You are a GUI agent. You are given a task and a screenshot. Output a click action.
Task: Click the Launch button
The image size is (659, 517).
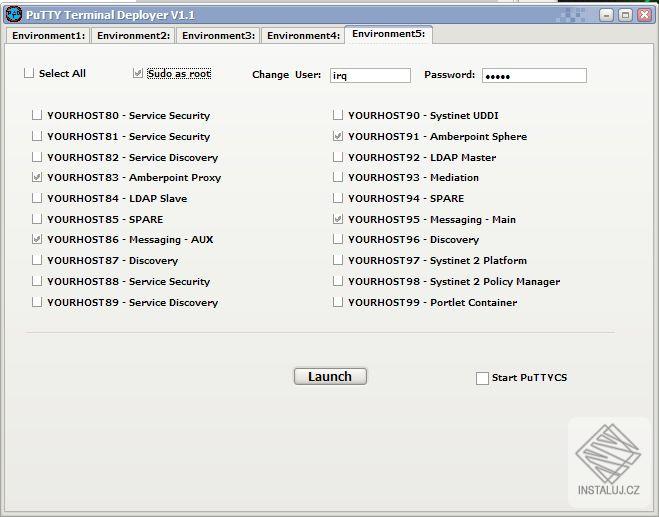[330, 376]
